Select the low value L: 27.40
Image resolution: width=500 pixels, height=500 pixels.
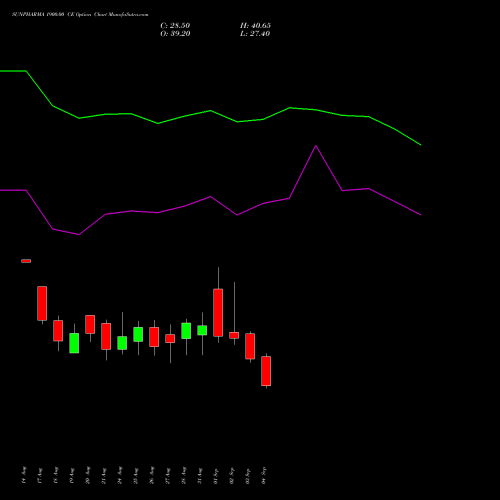(x=255, y=34)
